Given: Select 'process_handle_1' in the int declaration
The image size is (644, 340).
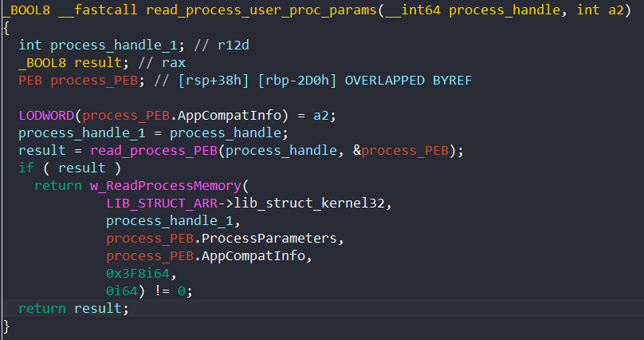Looking at the screenshot, I should click(114, 45).
